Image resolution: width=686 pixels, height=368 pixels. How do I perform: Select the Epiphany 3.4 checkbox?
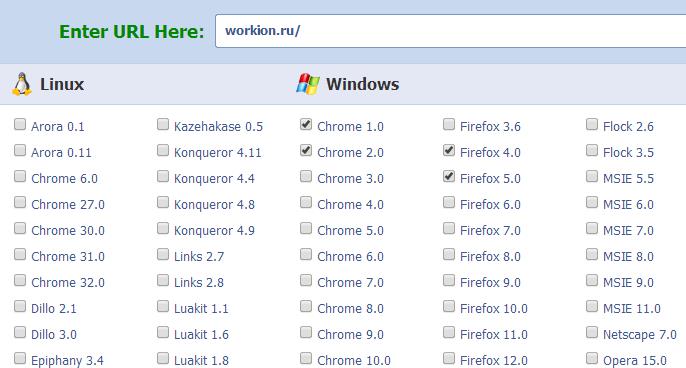point(20,358)
